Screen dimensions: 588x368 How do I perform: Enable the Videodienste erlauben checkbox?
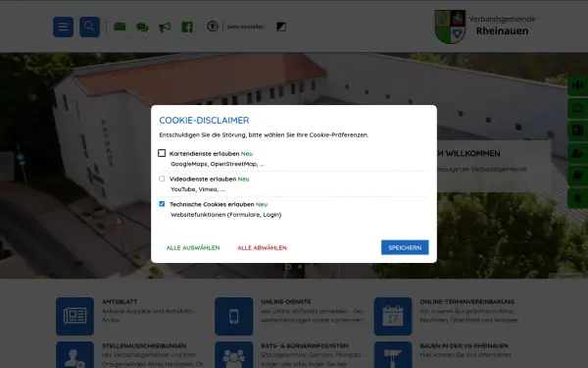[162, 179]
